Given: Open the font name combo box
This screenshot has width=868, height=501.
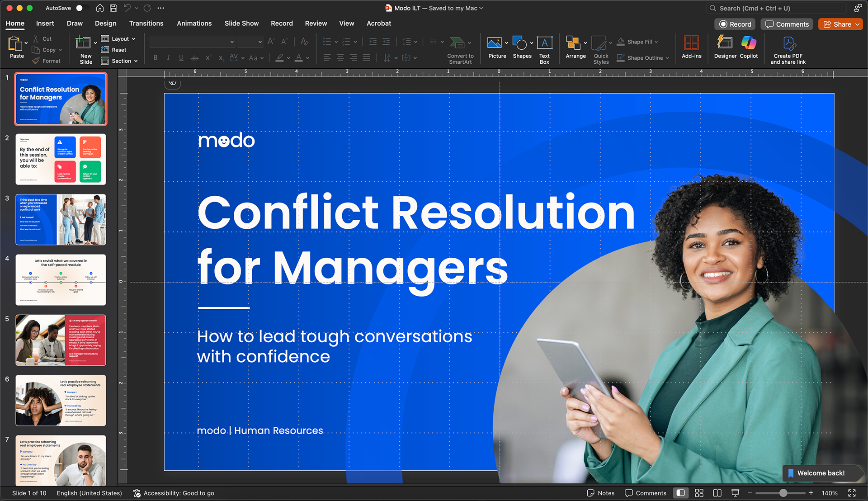Looking at the screenshot, I should tap(192, 42).
